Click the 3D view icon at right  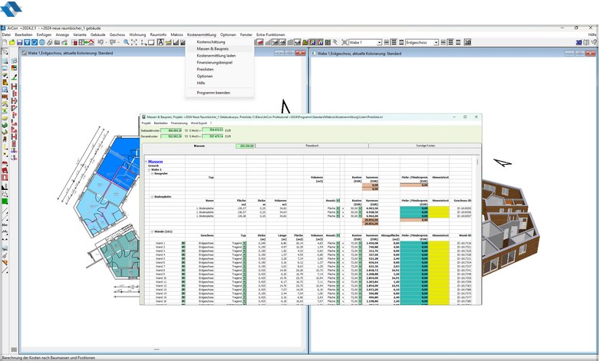pyautogui.click(x=579, y=42)
